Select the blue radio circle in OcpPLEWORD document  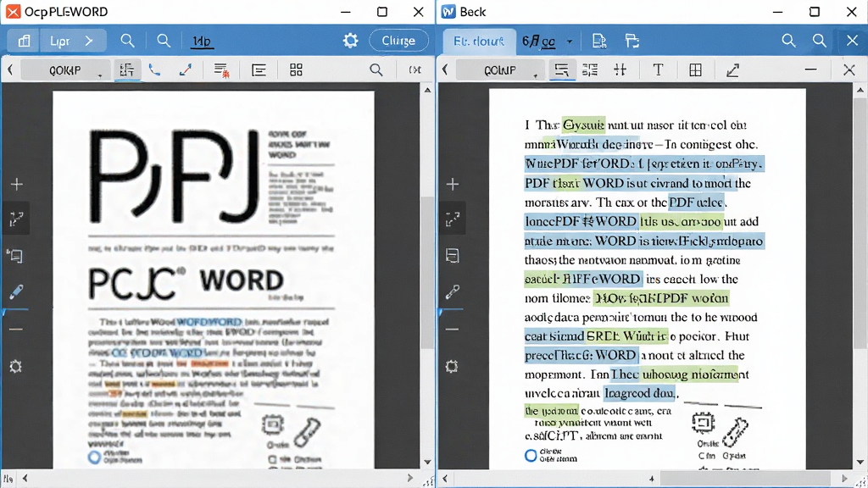[94, 457]
